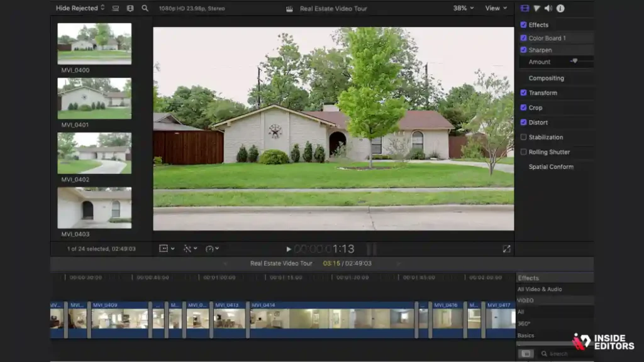Open the Hide Rejected filter dropdown
Screen dimensions: 644x362
(x=80, y=8)
